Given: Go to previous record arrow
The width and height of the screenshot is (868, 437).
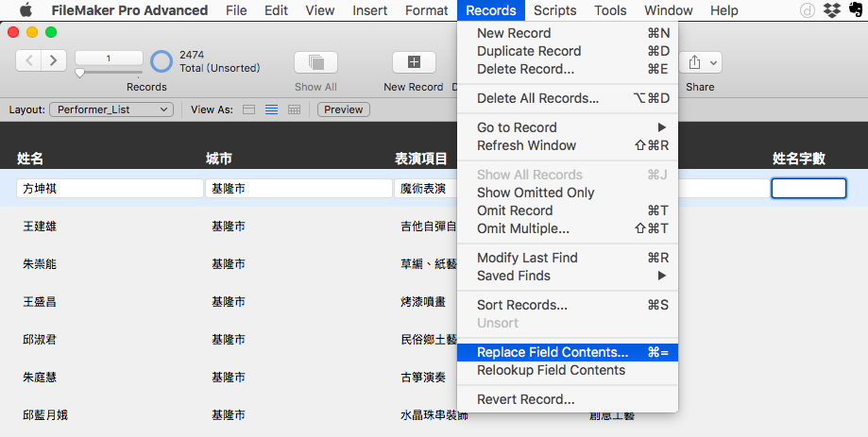Looking at the screenshot, I should pos(28,60).
